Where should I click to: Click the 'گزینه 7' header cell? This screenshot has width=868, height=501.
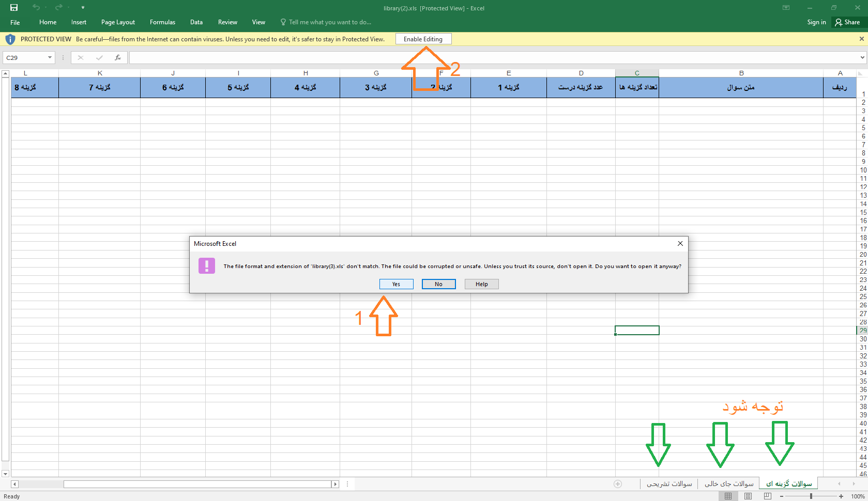click(x=100, y=87)
